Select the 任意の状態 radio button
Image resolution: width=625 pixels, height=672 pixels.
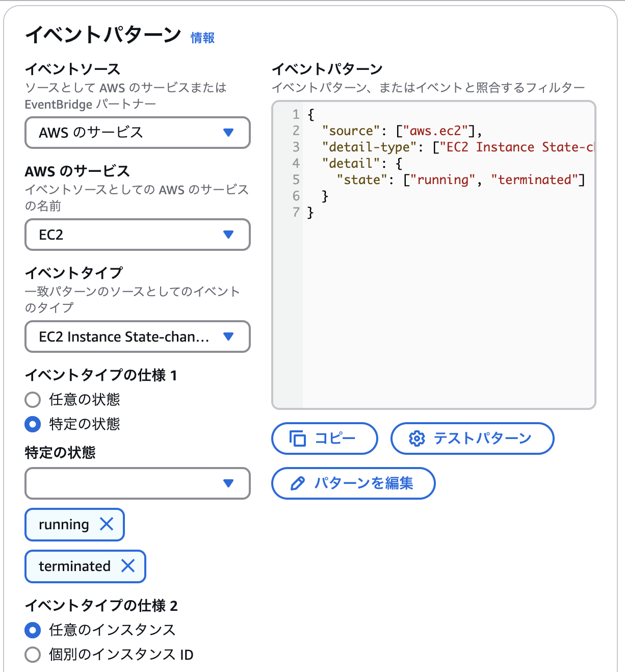coord(32,400)
